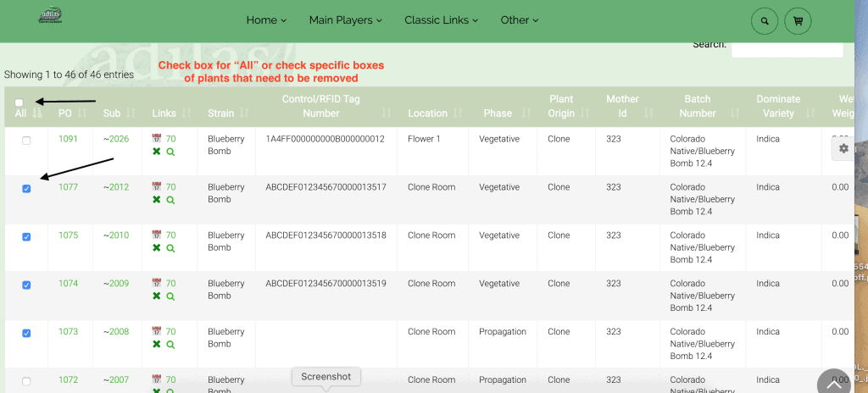Sort by Control/RFID Tag Number column
Viewport: 868px width, 393px height.
tap(326, 106)
